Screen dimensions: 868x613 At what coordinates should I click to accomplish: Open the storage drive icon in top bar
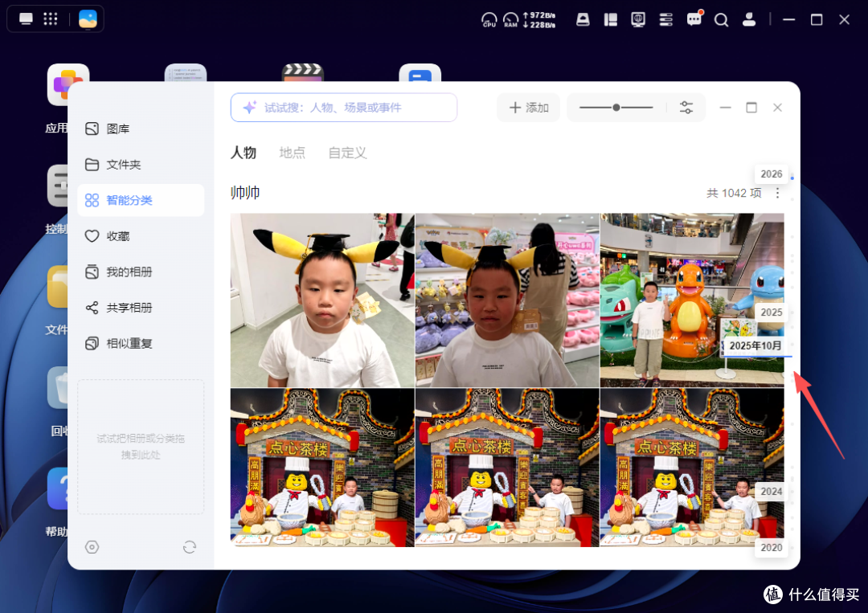583,20
